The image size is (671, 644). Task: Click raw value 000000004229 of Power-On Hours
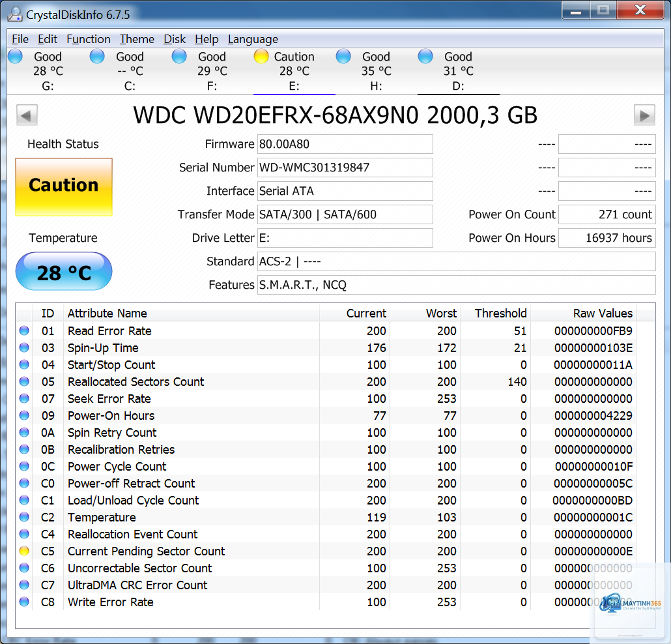pos(593,415)
